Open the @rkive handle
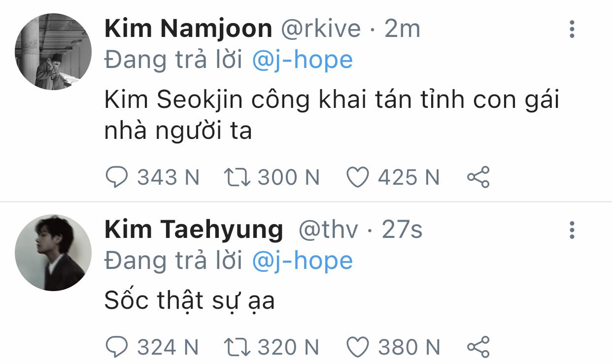The width and height of the screenshot is (612, 364). 321,30
